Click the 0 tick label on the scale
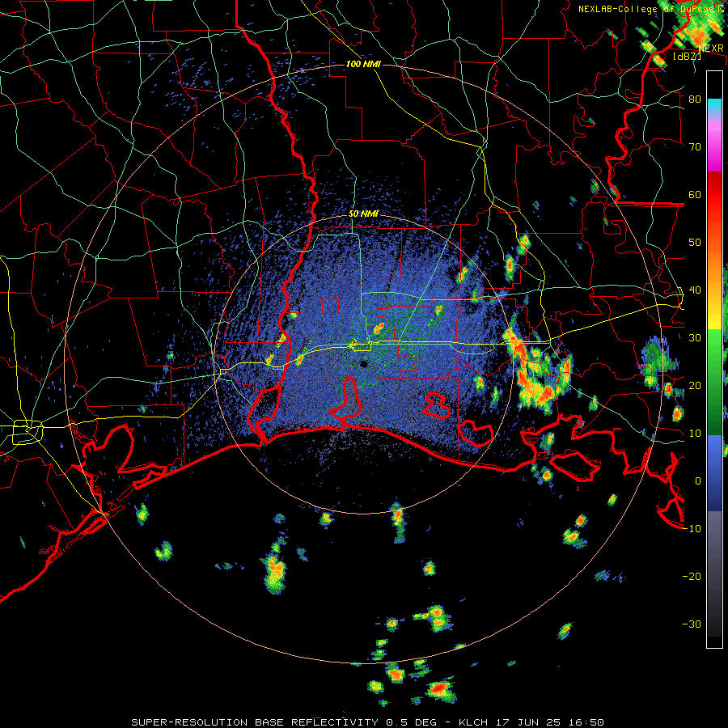728x728 pixels. point(698,481)
